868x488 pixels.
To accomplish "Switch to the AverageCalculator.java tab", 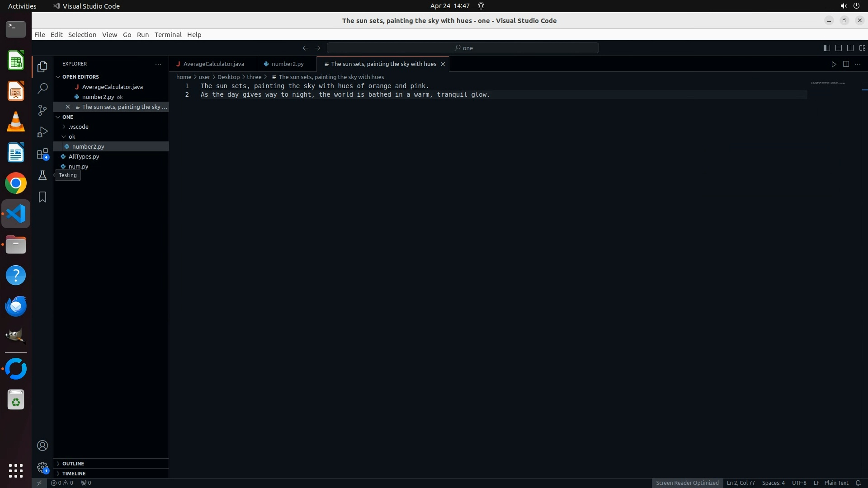I will point(213,64).
